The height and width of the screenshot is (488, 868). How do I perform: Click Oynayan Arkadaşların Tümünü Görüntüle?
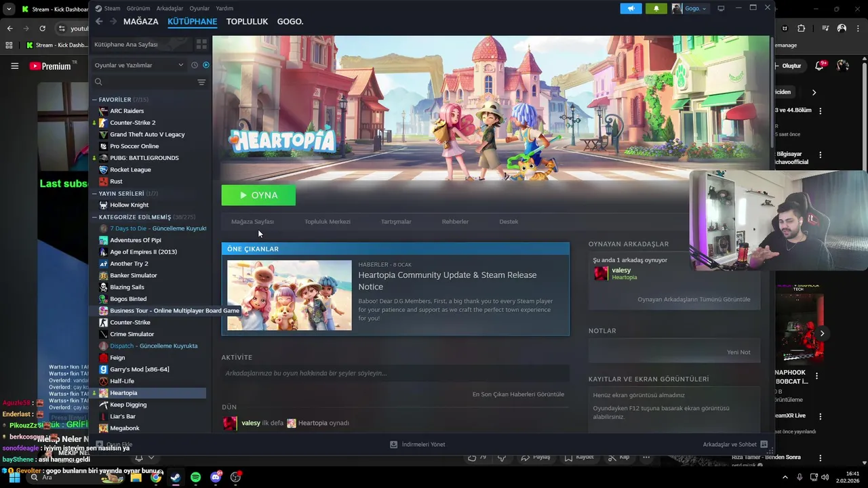pos(694,300)
